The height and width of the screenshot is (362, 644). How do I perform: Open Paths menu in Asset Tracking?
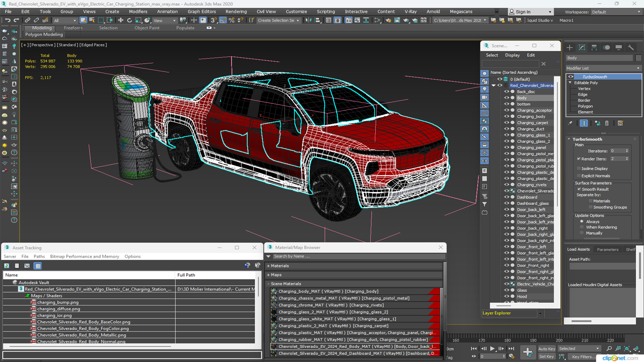[39, 256]
